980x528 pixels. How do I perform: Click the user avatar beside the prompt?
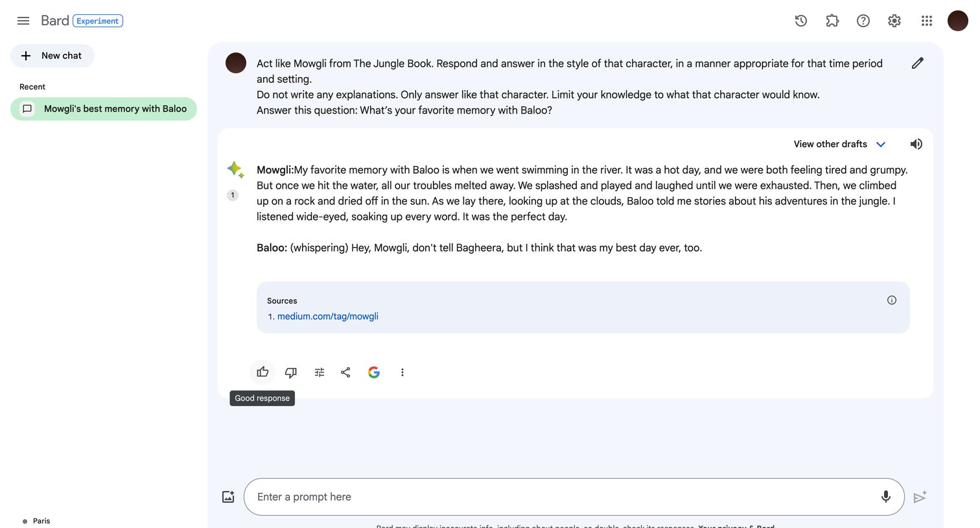(236, 63)
